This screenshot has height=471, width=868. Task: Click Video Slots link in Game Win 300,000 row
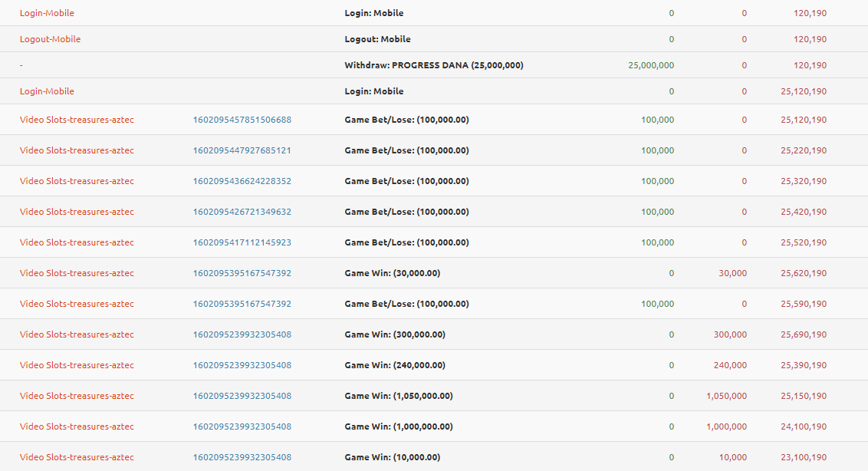coord(77,334)
